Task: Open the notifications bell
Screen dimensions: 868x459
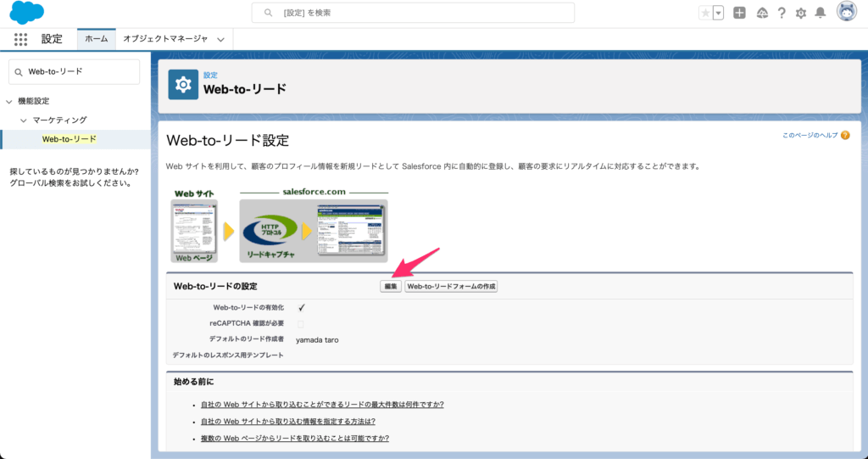Action: pos(821,13)
